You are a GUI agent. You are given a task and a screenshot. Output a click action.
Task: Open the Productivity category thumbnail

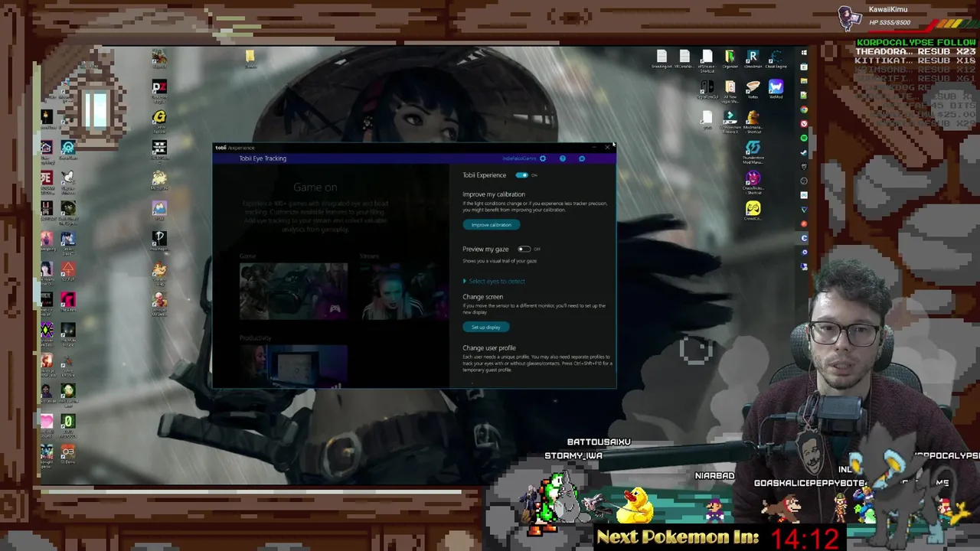click(x=293, y=366)
